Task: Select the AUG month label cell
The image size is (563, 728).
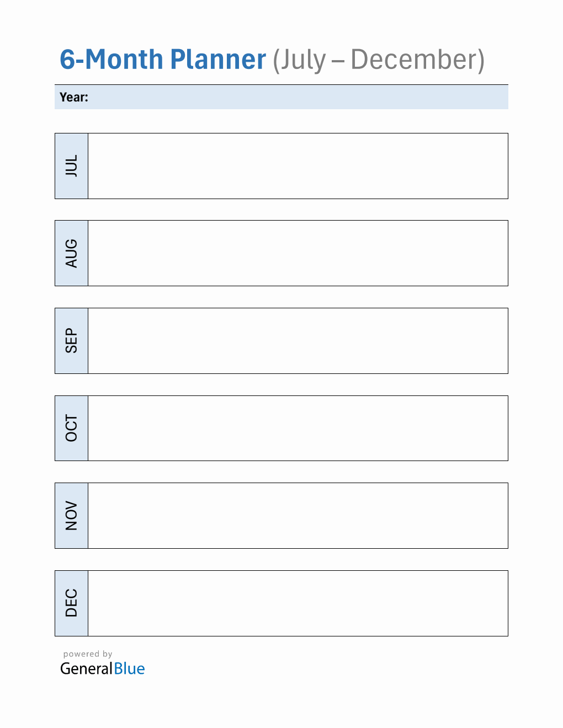Action: click(x=72, y=253)
